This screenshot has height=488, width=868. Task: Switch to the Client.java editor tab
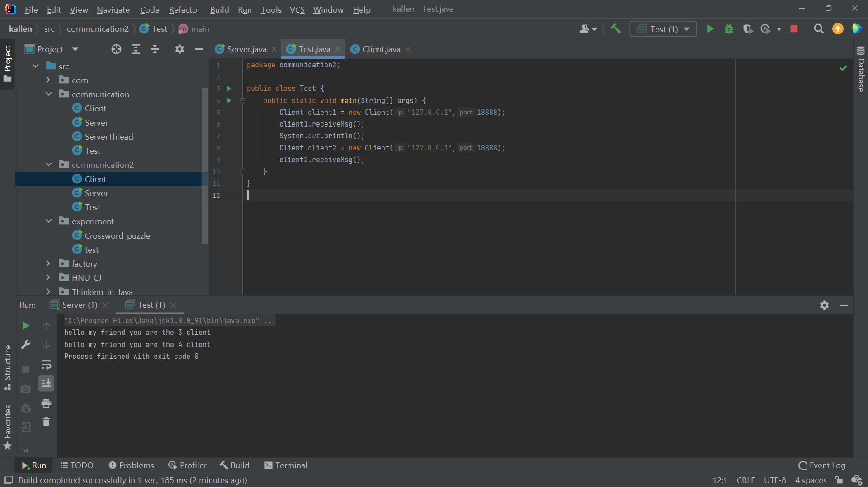(381, 49)
